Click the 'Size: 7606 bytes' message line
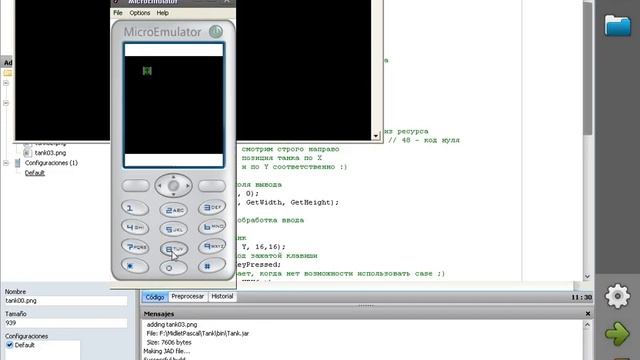The height and width of the screenshot is (360, 640). [169, 342]
